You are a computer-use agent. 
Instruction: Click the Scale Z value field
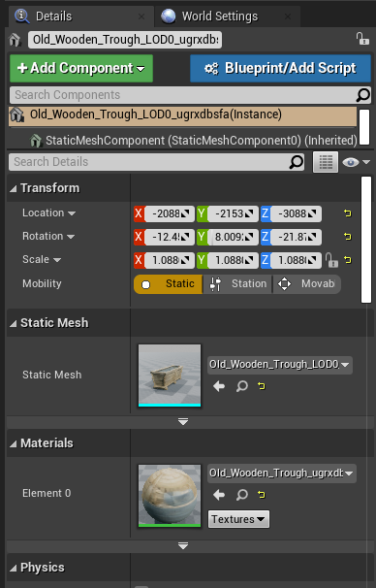296,260
